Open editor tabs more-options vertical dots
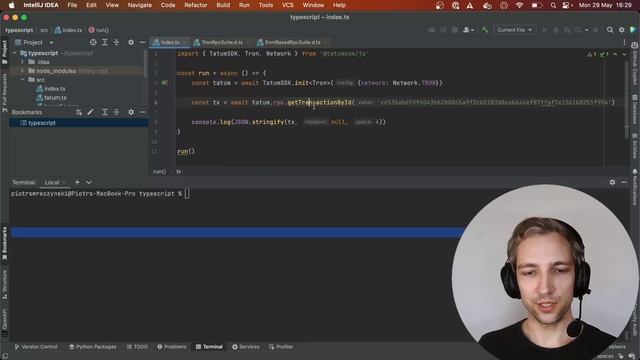 [x=624, y=42]
